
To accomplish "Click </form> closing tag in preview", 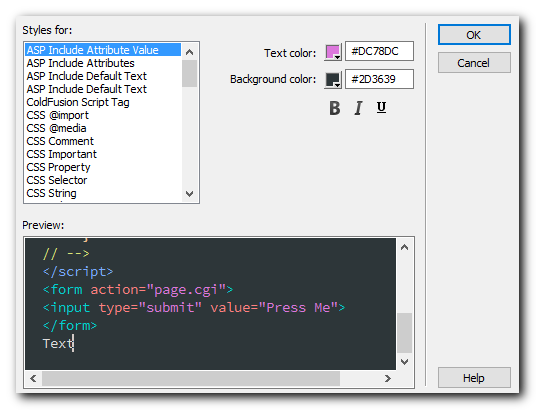I will click(x=70, y=325).
